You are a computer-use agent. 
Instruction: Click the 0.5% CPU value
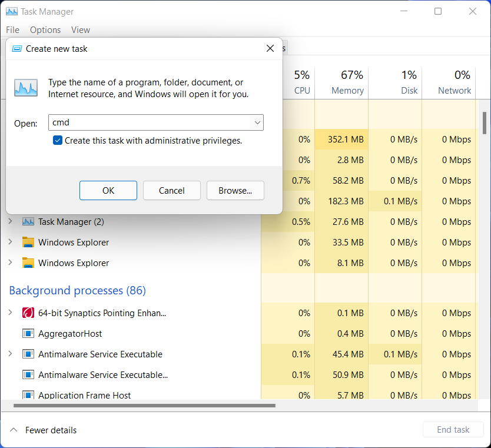pyautogui.click(x=301, y=222)
